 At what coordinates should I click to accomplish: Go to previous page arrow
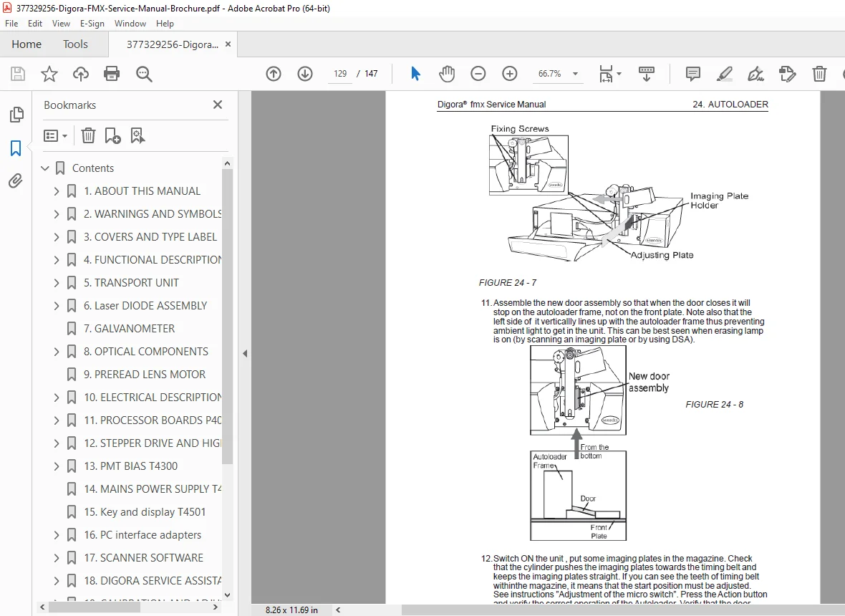tap(274, 74)
